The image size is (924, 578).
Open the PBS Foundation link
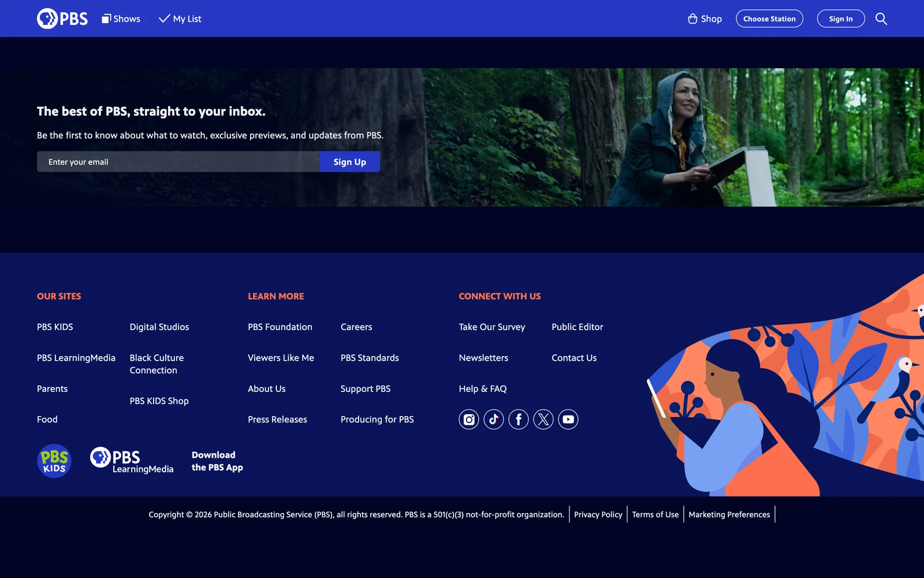pyautogui.click(x=280, y=327)
